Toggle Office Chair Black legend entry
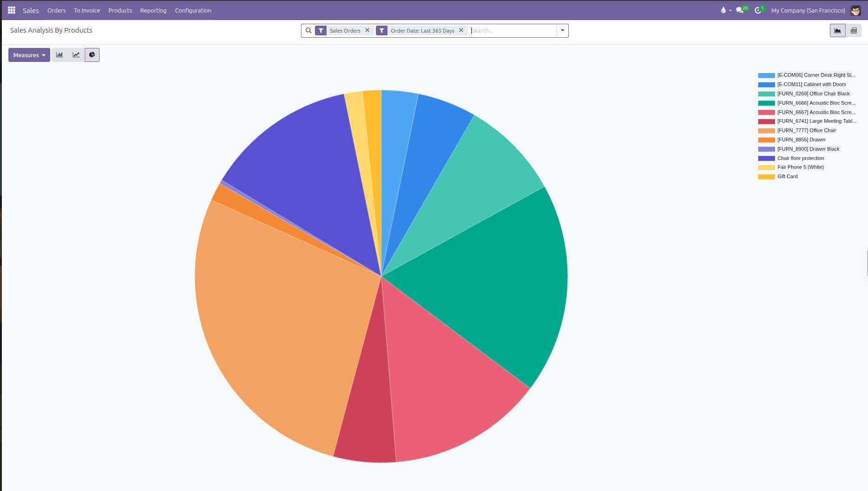This screenshot has width=868, height=491. (x=804, y=94)
